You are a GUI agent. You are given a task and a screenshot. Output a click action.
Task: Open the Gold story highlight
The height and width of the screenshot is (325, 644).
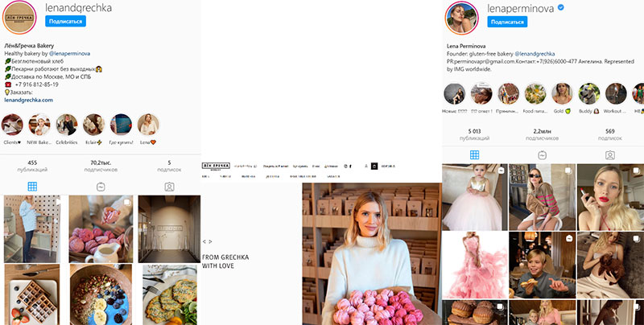[x=561, y=93]
